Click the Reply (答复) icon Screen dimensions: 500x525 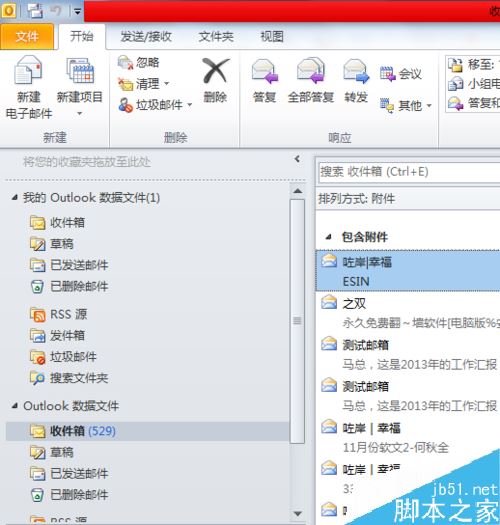pyautogui.click(x=265, y=71)
